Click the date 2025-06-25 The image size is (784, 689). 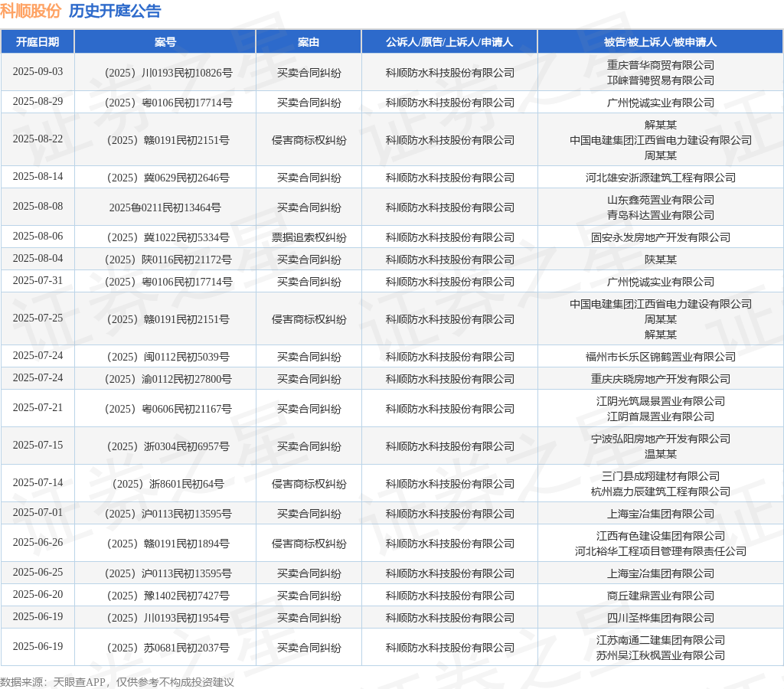38,572
